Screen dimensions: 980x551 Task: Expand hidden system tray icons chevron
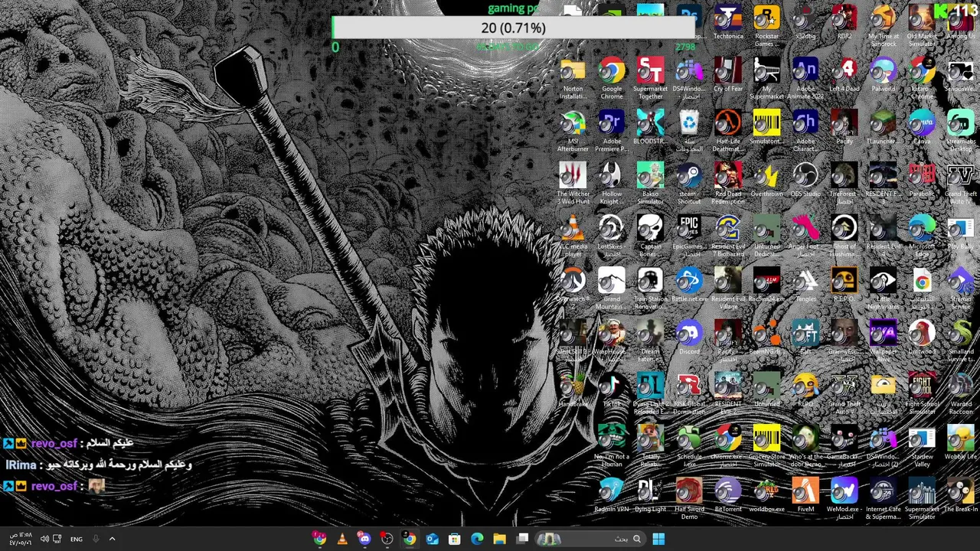pos(112,539)
